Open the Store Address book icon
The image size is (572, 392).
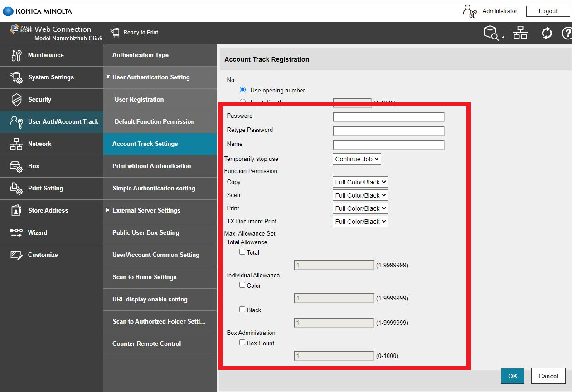click(x=16, y=211)
